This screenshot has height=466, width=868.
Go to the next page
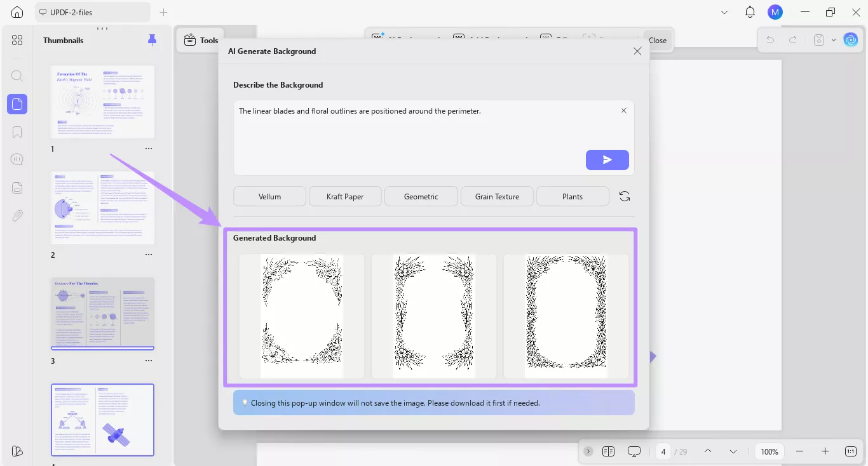pos(733,451)
